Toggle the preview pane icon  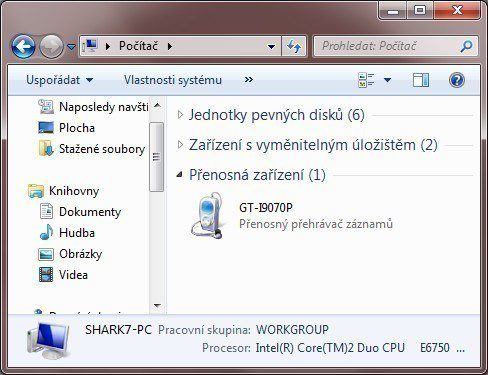point(421,80)
